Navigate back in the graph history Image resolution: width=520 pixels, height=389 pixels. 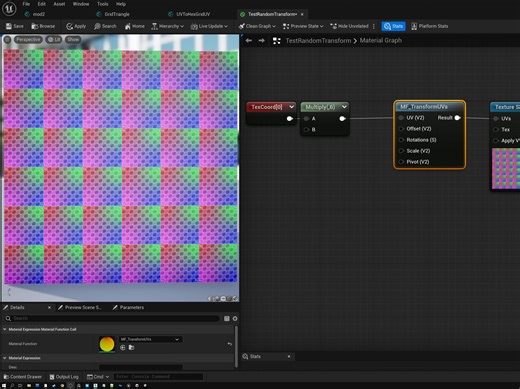click(x=249, y=41)
